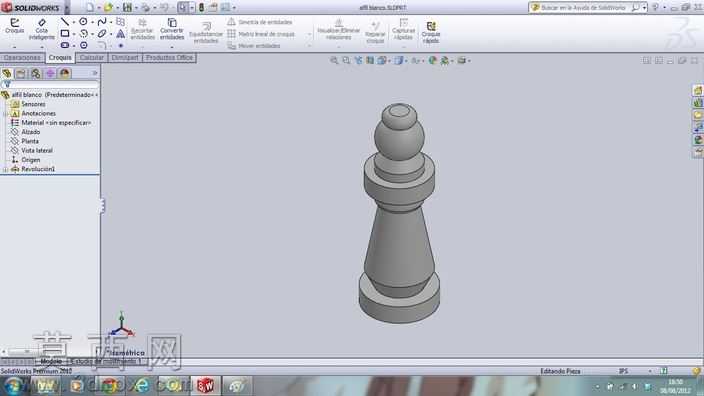Image resolution: width=704 pixels, height=396 pixels.
Task: Open dropdown arrow beside New document icon
Action: (x=99, y=8)
